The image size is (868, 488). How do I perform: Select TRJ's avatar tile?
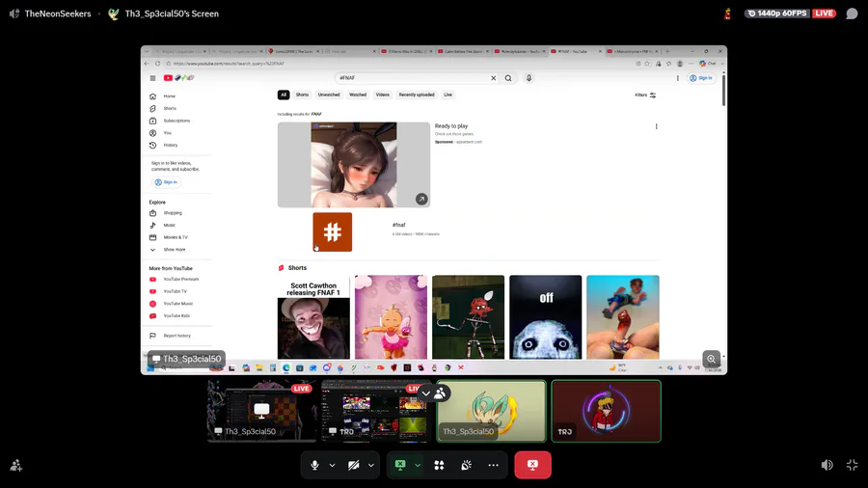pyautogui.click(x=607, y=411)
